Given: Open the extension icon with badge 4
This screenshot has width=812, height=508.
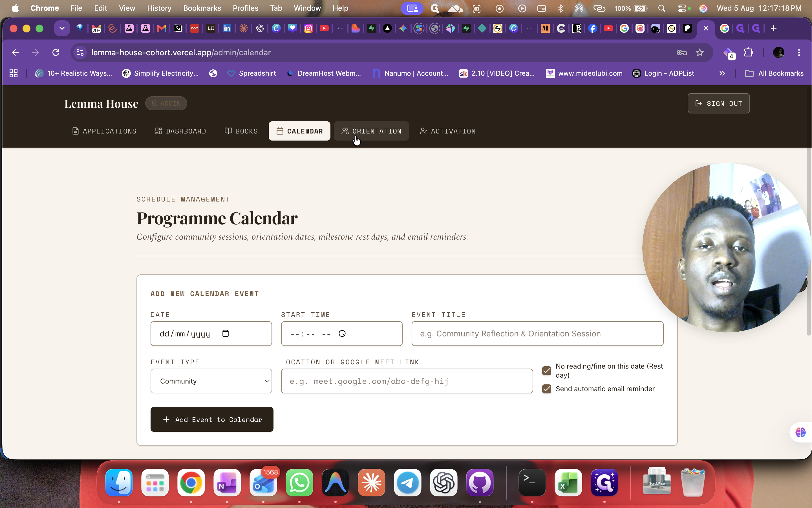Looking at the screenshot, I should [729, 53].
